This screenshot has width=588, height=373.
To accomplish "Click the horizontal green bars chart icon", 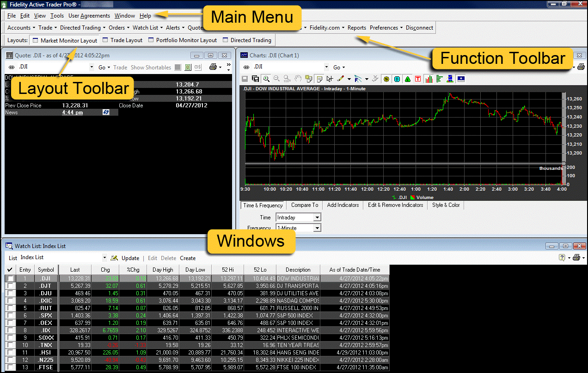I will click(439, 79).
